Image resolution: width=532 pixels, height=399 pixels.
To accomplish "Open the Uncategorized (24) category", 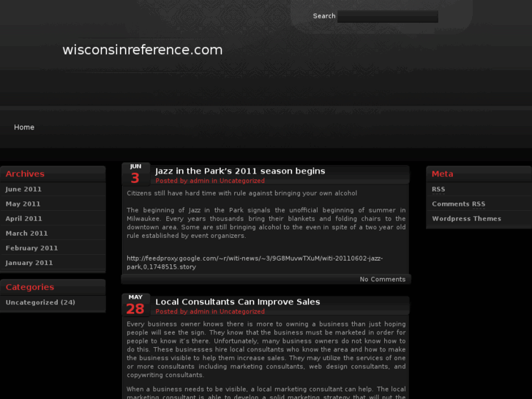I will coord(40,302).
